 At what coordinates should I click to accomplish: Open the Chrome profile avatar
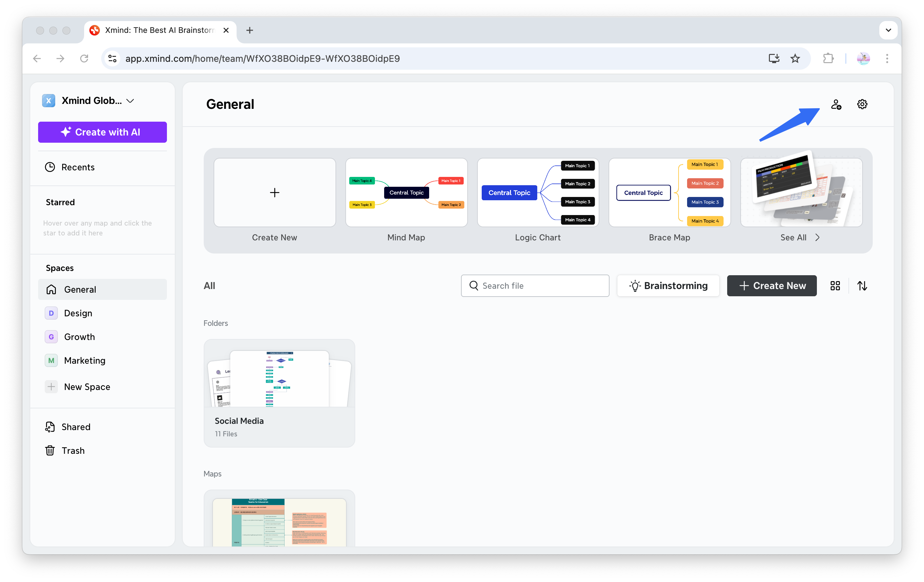(x=863, y=58)
